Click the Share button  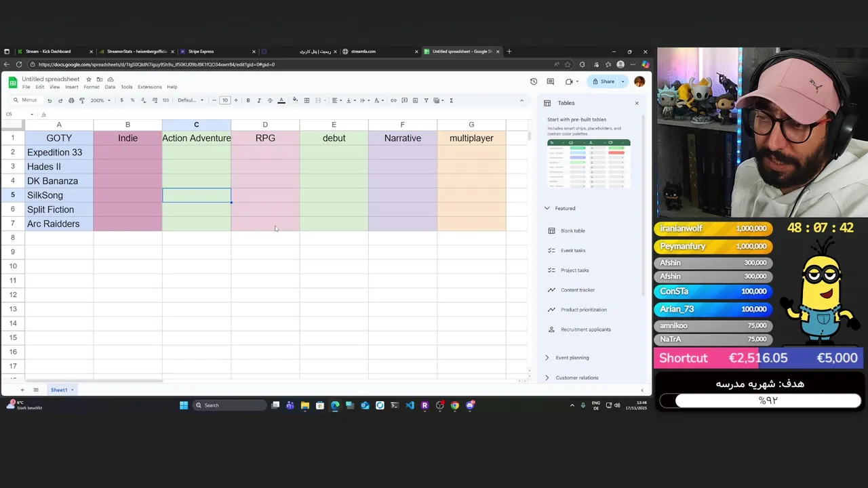pyautogui.click(x=604, y=81)
